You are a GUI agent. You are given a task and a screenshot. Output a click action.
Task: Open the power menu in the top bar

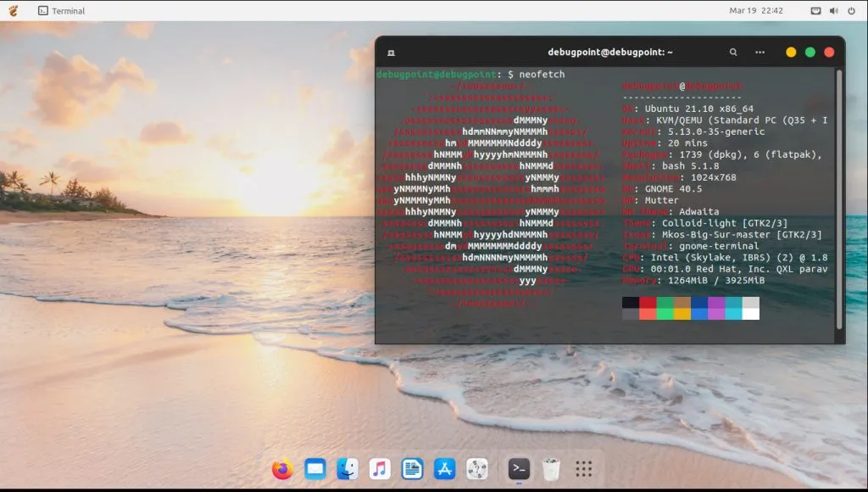point(850,10)
